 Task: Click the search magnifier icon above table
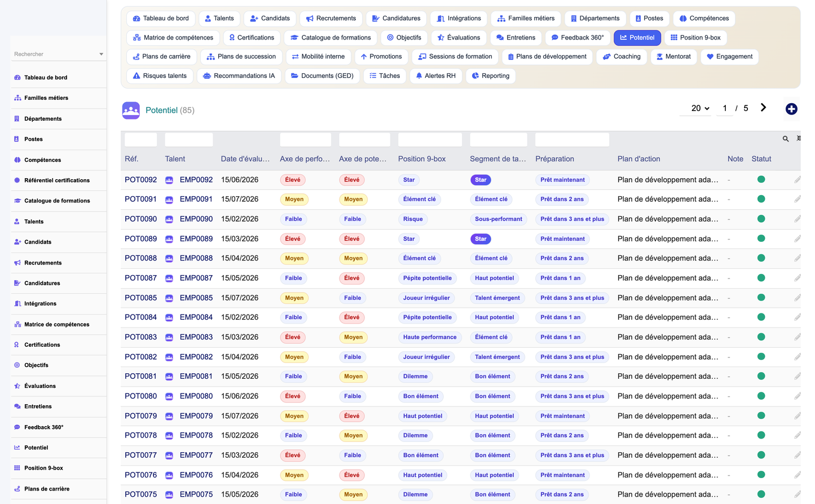(x=786, y=139)
